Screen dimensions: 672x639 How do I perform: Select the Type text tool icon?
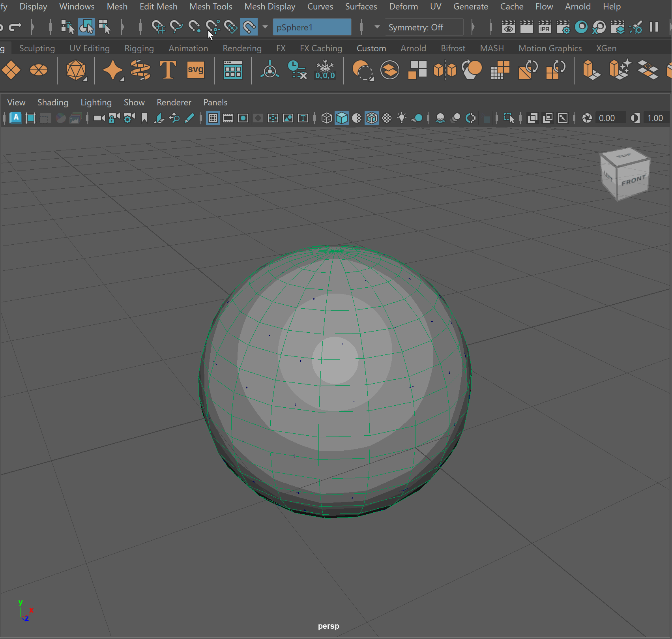168,70
